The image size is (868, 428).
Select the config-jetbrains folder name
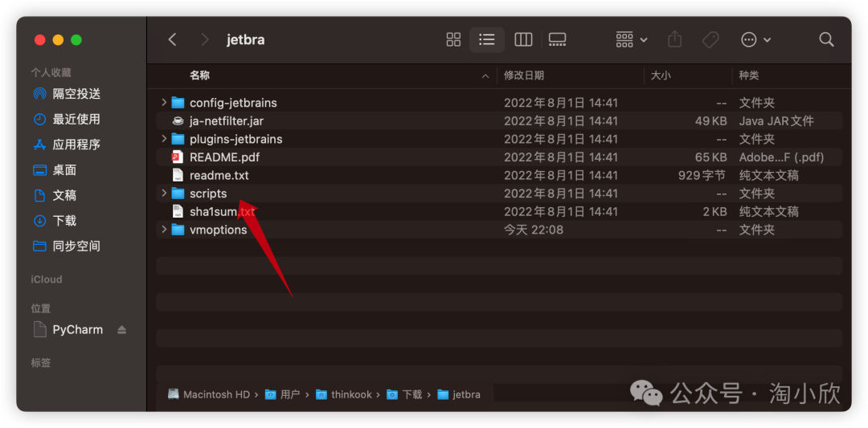pyautogui.click(x=233, y=103)
